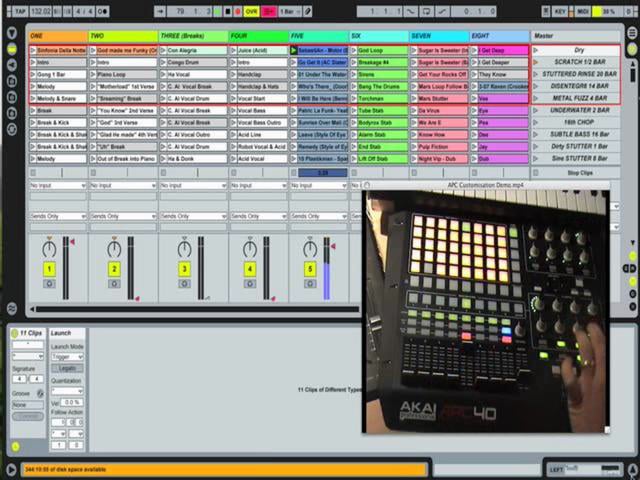Click track ONE clip stop square
This screenshot has width=640, height=480.
point(33,173)
